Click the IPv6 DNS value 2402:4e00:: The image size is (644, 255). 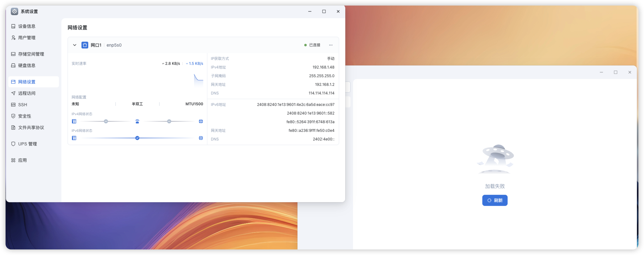[324, 139]
